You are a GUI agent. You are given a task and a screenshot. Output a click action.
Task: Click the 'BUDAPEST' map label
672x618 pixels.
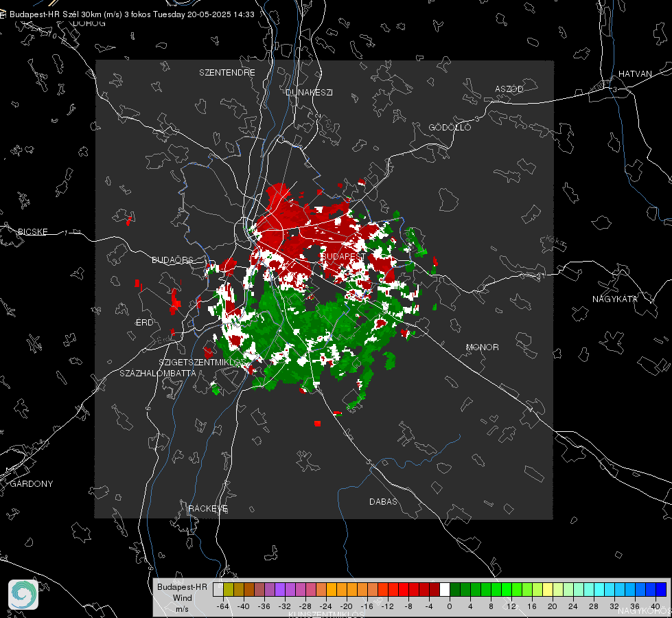[x=343, y=256]
